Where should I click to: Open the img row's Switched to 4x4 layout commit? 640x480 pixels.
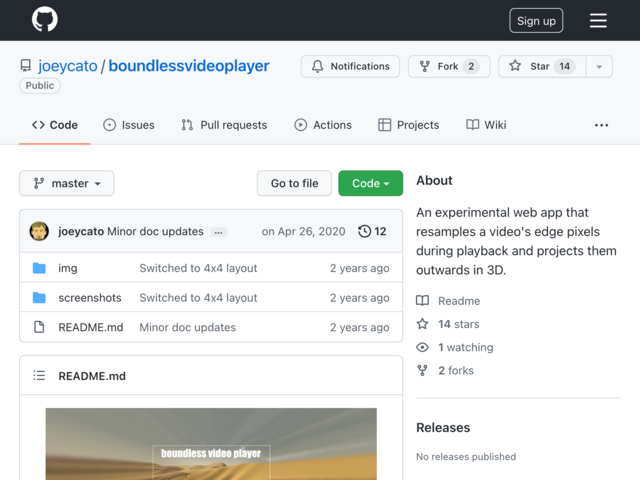198,268
